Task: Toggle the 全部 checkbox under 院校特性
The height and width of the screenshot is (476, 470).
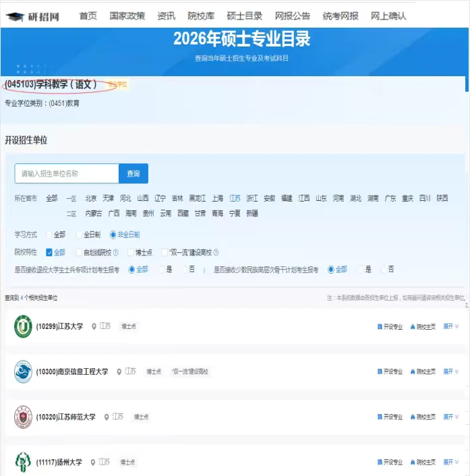Action: tap(49, 252)
